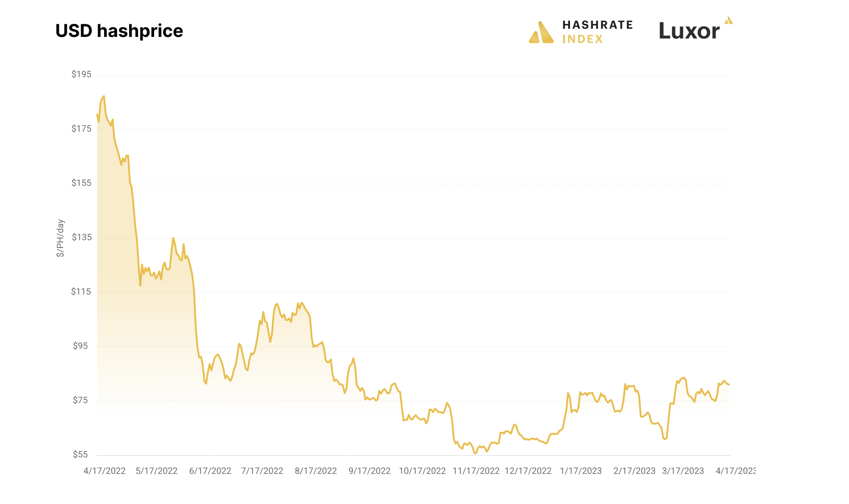
Task: Click the Luxor brand wordmark
Action: [x=689, y=31]
